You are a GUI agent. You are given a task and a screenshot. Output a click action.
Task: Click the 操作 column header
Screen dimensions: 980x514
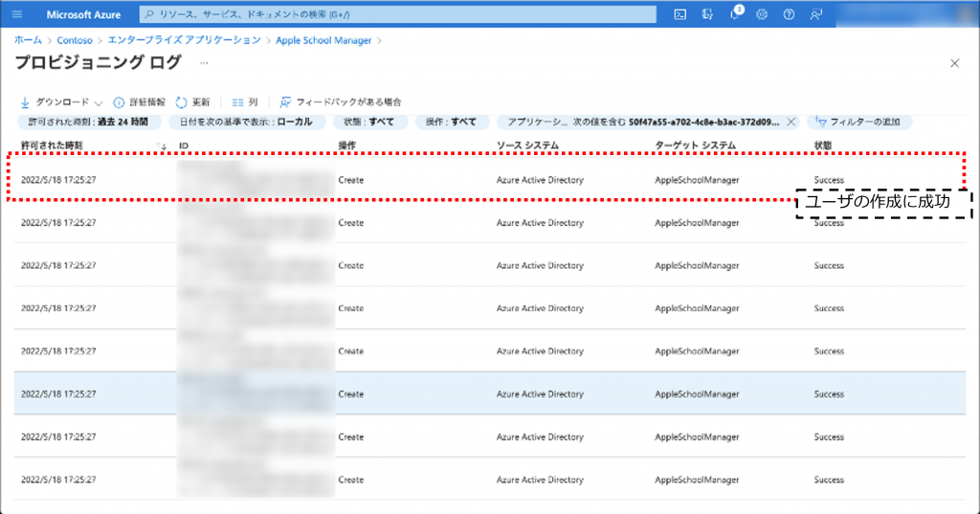(x=346, y=145)
